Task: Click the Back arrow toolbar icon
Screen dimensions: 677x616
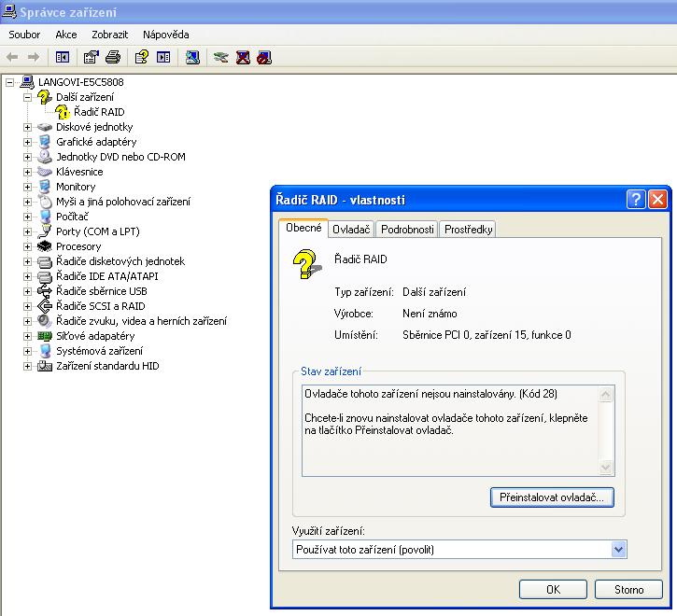Action: pos(12,57)
